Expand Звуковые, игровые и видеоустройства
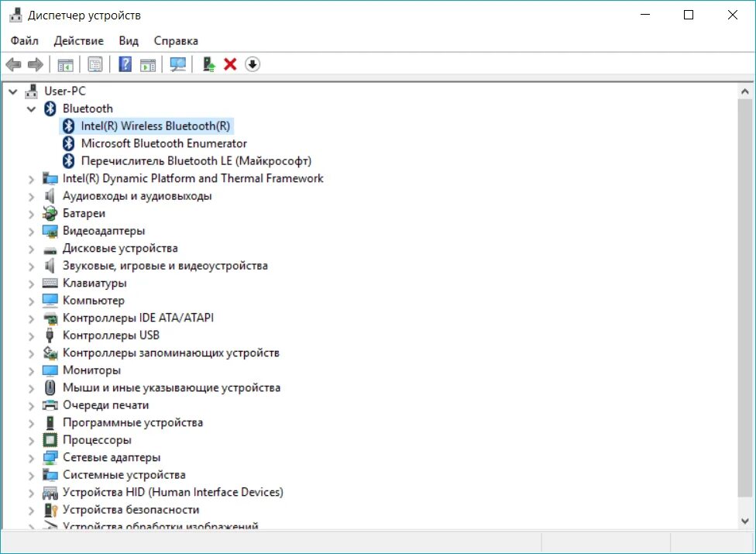The image size is (756, 554). [x=31, y=266]
